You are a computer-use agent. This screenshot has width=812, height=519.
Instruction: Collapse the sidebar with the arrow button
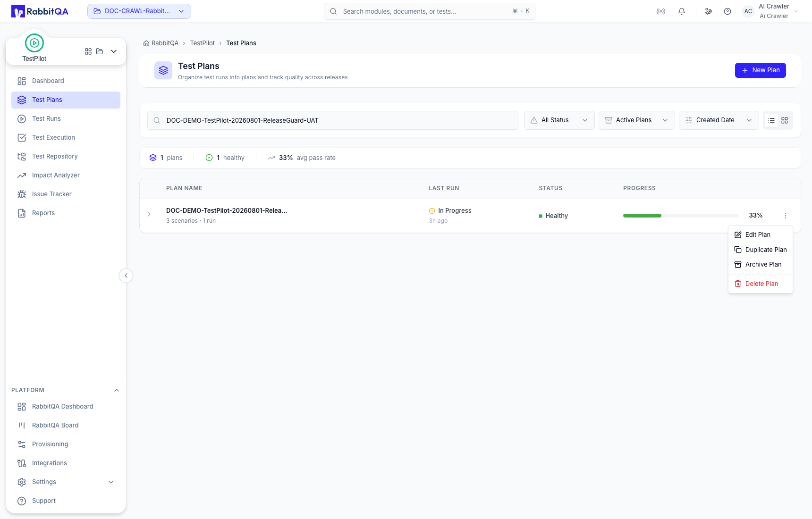126,276
